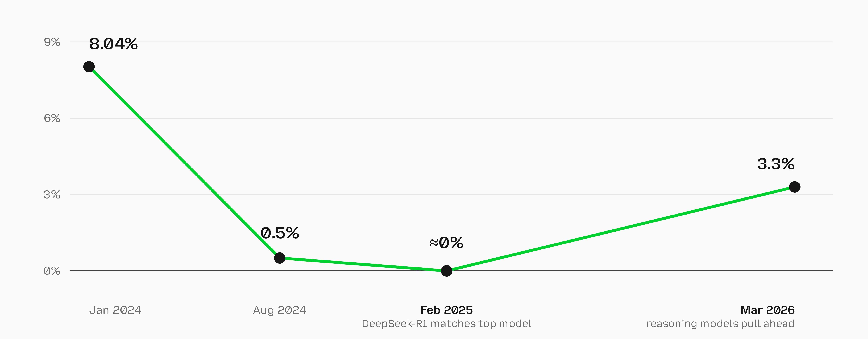The width and height of the screenshot is (868, 339).
Task: Click the Feb 2025 data point dot
Action: (446, 271)
